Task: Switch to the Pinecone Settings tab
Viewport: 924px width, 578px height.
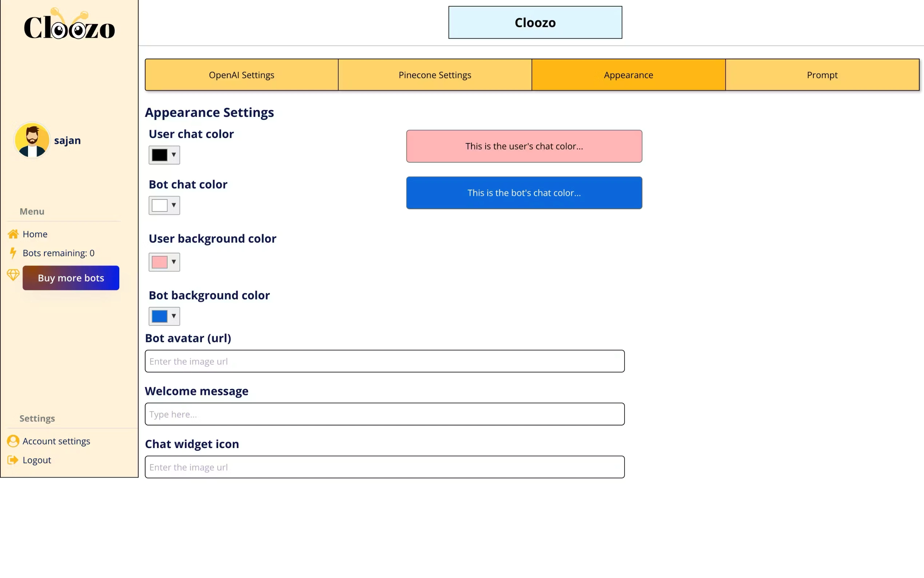Action: (435, 75)
